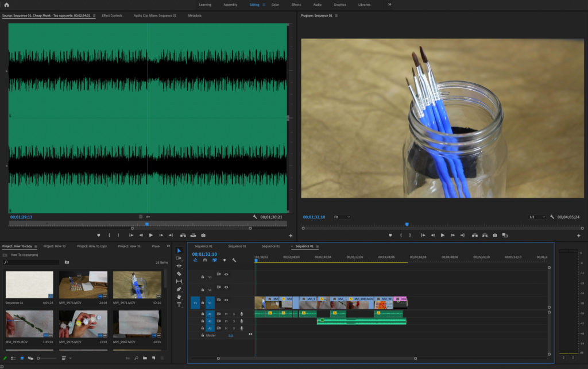Export frame from Program monitor camera icon
The width and height of the screenshot is (588, 369).
pos(495,235)
